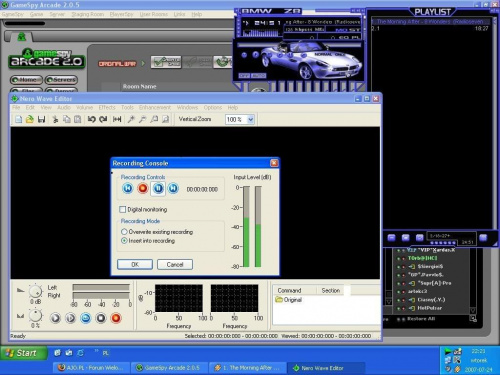Click the Windows Start button
Viewport: 500px width, 375px height.
coord(23,353)
